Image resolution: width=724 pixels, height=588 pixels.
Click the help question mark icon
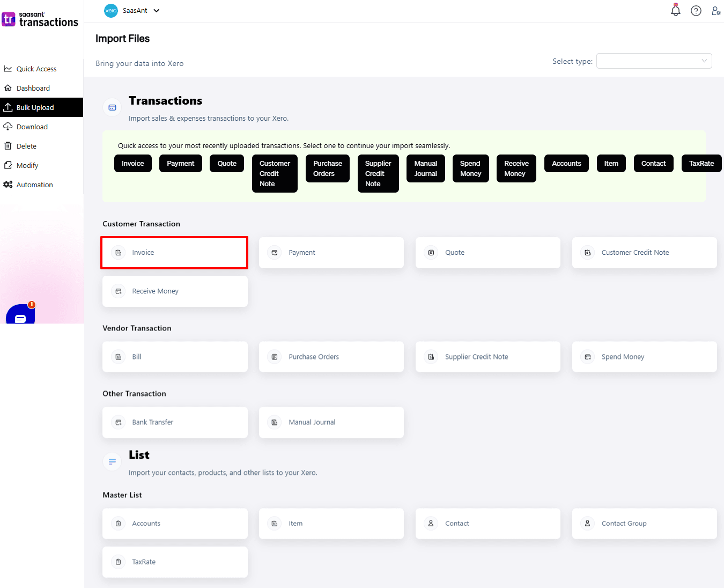click(696, 10)
